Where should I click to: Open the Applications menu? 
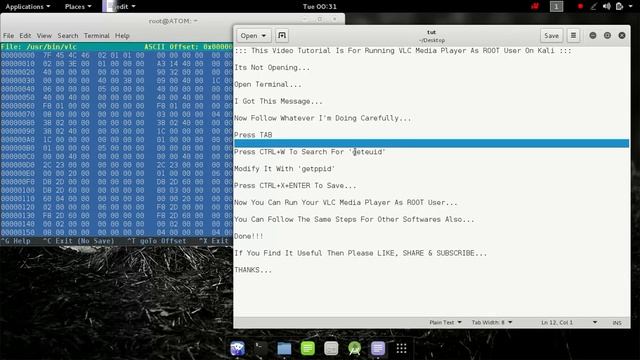click(28, 7)
